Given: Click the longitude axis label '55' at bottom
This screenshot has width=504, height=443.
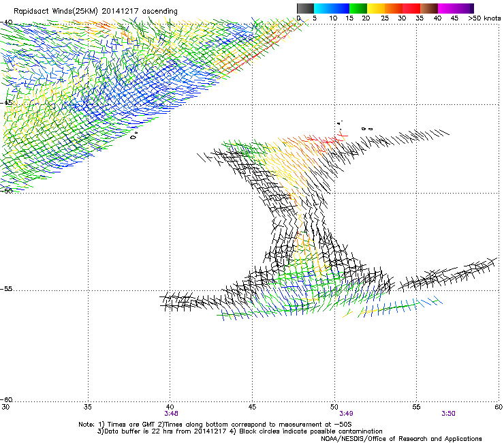Looking at the screenshot, I should click(416, 407).
